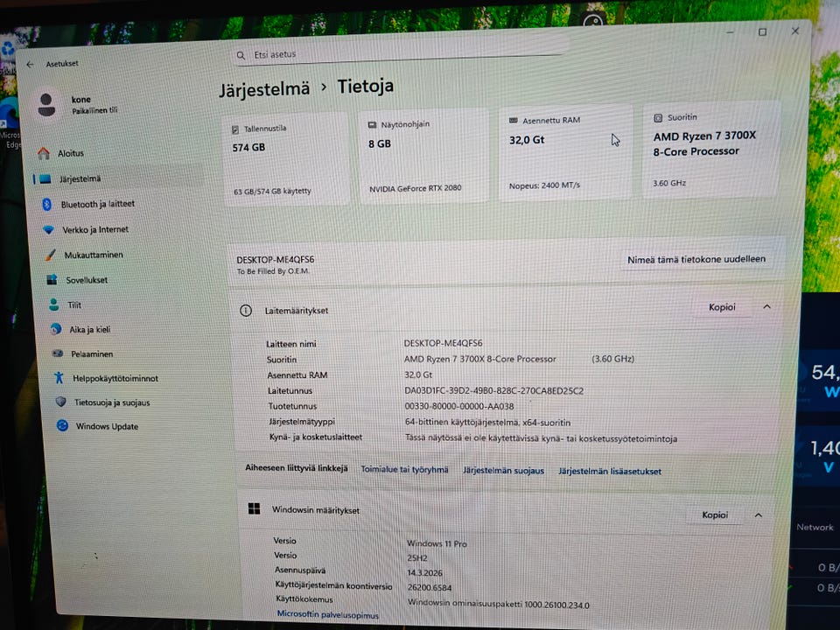Open the kone user account avatar
The image size is (840, 630).
tap(46, 104)
